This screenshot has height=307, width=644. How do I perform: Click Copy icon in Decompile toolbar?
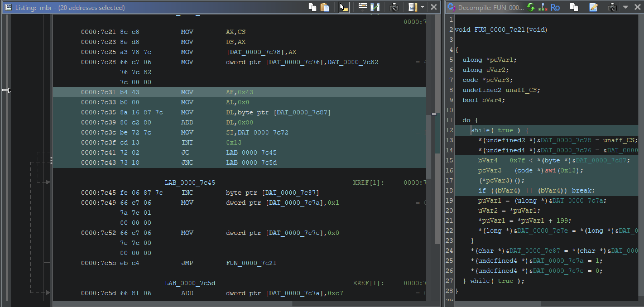point(574,7)
